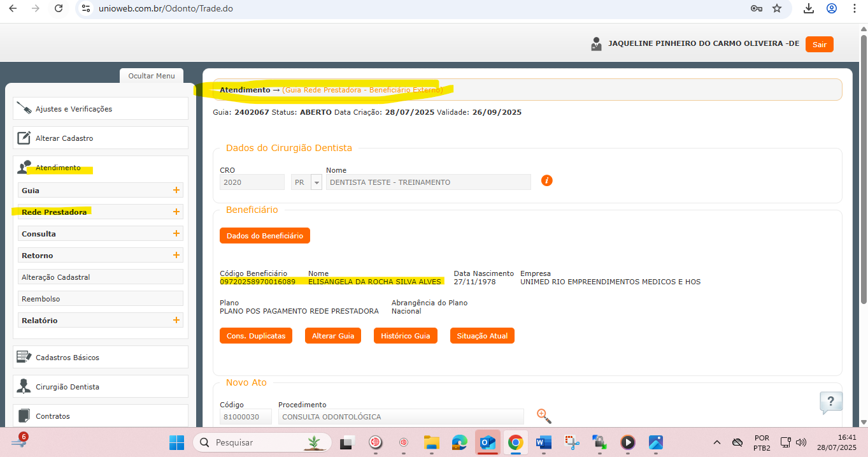Click the Sair logout button
The width and height of the screenshot is (868, 457).
pos(819,45)
